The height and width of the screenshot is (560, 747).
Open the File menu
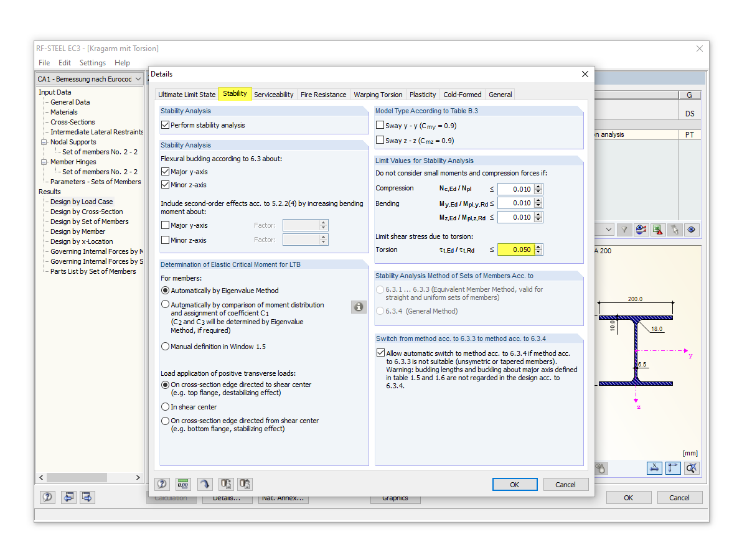point(44,63)
